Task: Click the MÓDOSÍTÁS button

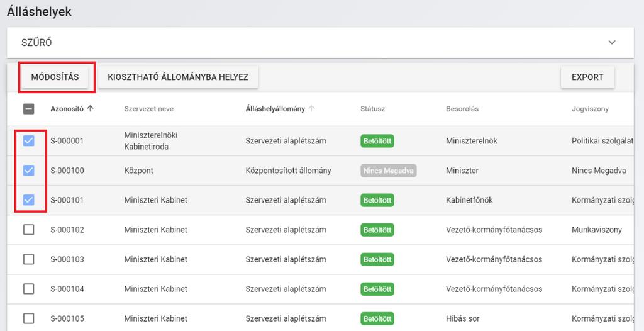Action: click(55, 77)
